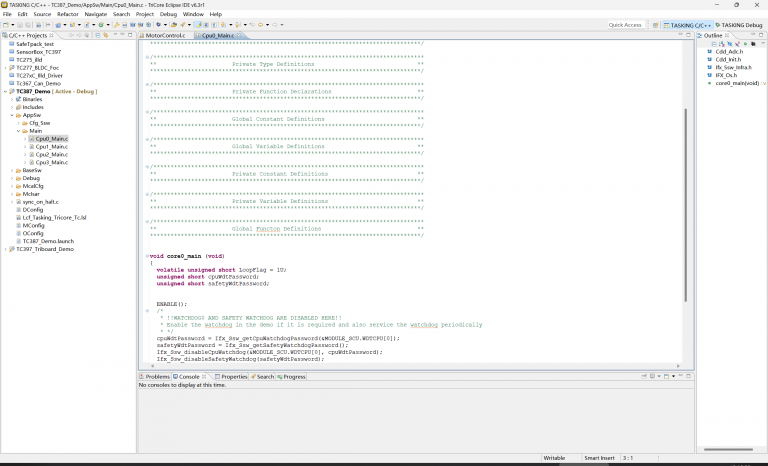The height and width of the screenshot is (466, 768).
Task: Select core0_main(void) in Outline
Action: pyautogui.click(x=737, y=83)
